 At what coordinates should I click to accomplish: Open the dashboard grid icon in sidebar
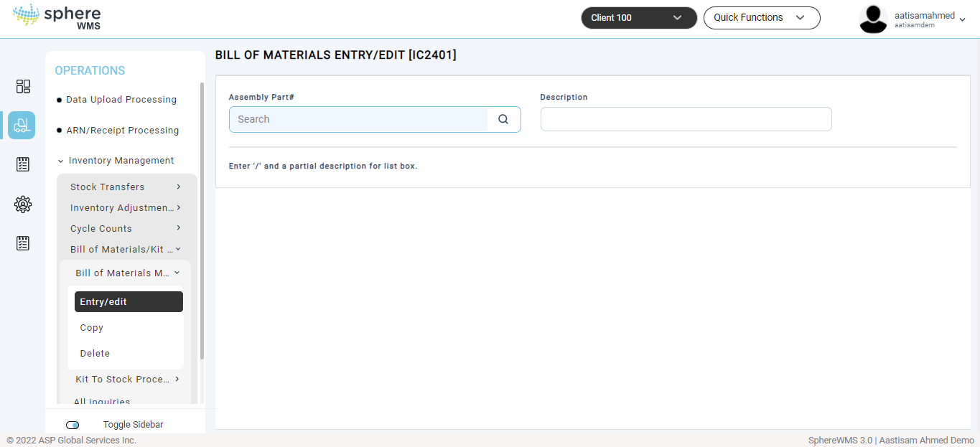click(23, 86)
